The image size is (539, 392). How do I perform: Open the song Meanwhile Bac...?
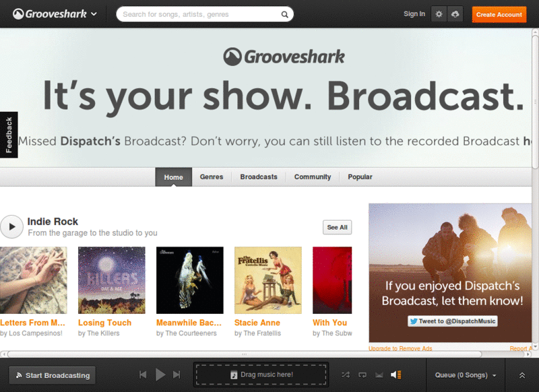pos(189,323)
